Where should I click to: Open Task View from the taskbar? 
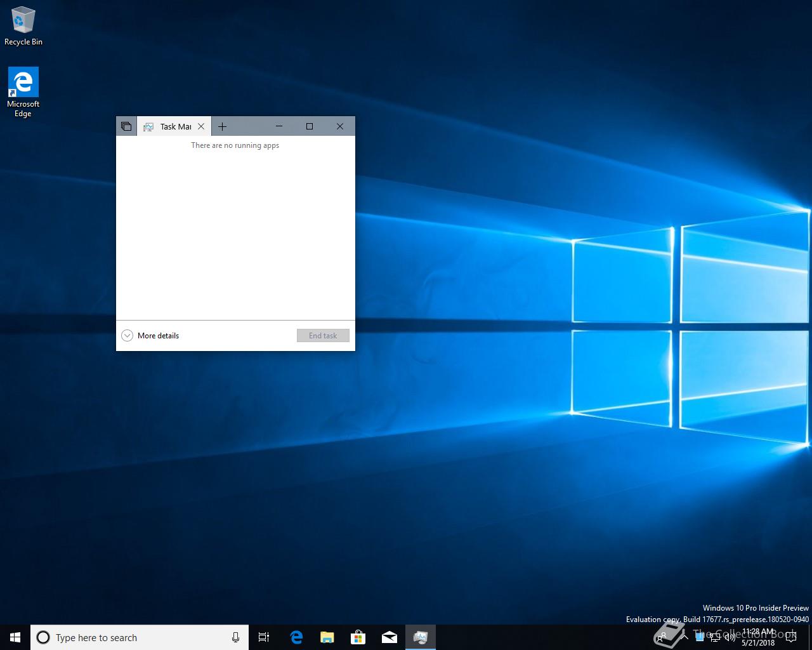click(264, 637)
